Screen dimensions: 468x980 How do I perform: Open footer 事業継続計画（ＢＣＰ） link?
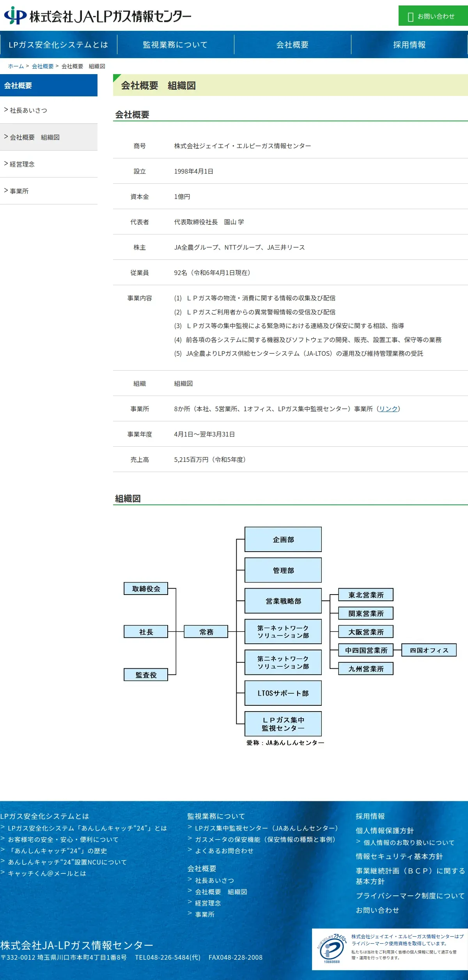[410, 876]
